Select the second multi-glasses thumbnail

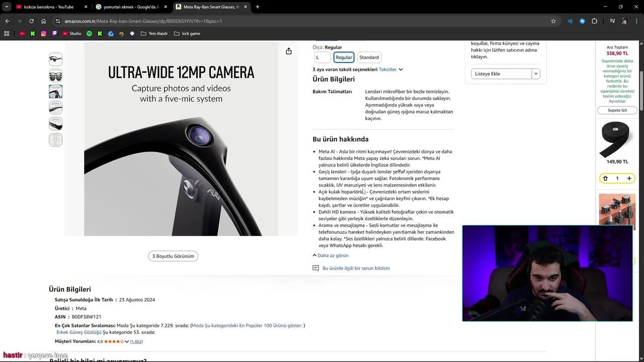coord(55,75)
